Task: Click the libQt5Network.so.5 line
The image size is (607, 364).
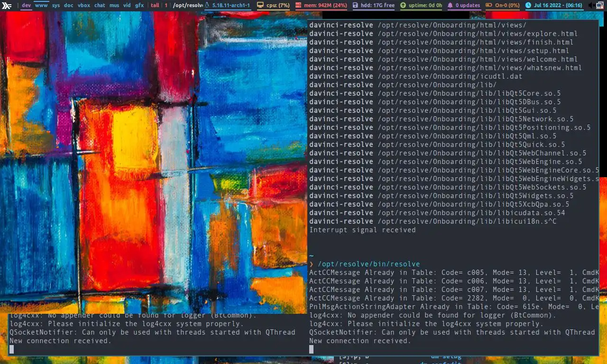Action: (x=441, y=119)
